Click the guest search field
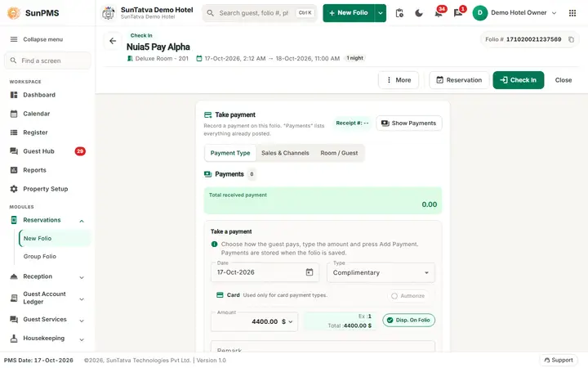The image size is (588, 368). pos(260,13)
